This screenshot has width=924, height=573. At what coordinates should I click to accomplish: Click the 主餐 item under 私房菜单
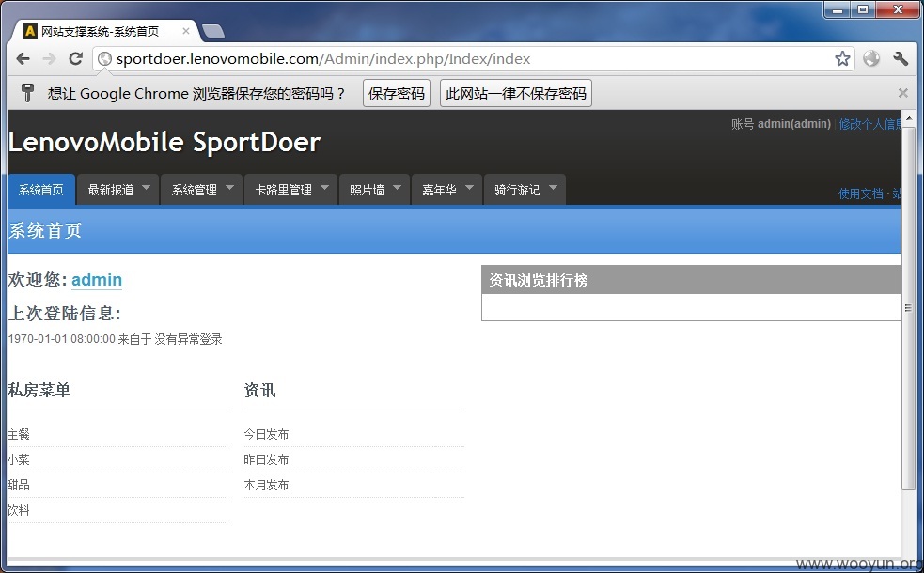pyautogui.click(x=19, y=434)
